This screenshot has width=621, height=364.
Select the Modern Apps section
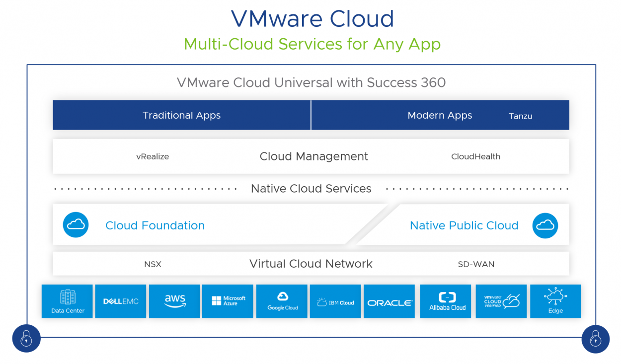coord(440,115)
